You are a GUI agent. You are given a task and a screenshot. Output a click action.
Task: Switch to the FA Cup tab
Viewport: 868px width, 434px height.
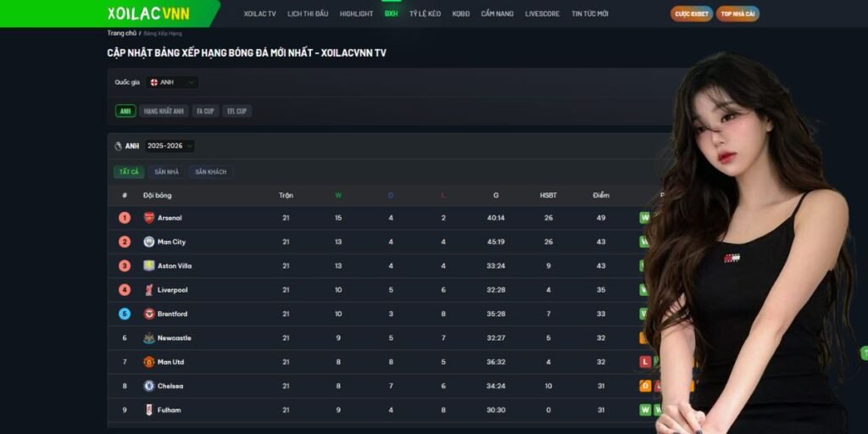pyautogui.click(x=205, y=111)
